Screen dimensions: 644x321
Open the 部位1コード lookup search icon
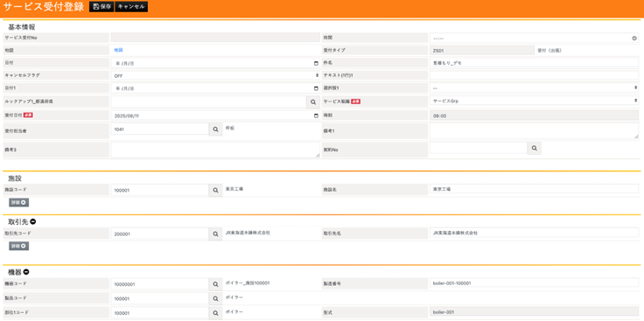215,313
